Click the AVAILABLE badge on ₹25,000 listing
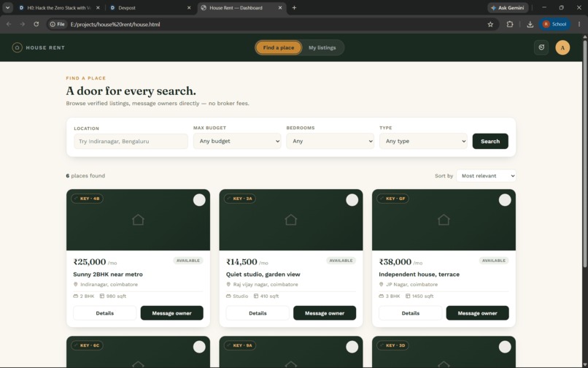Image resolution: width=588 pixels, height=368 pixels. (188, 261)
